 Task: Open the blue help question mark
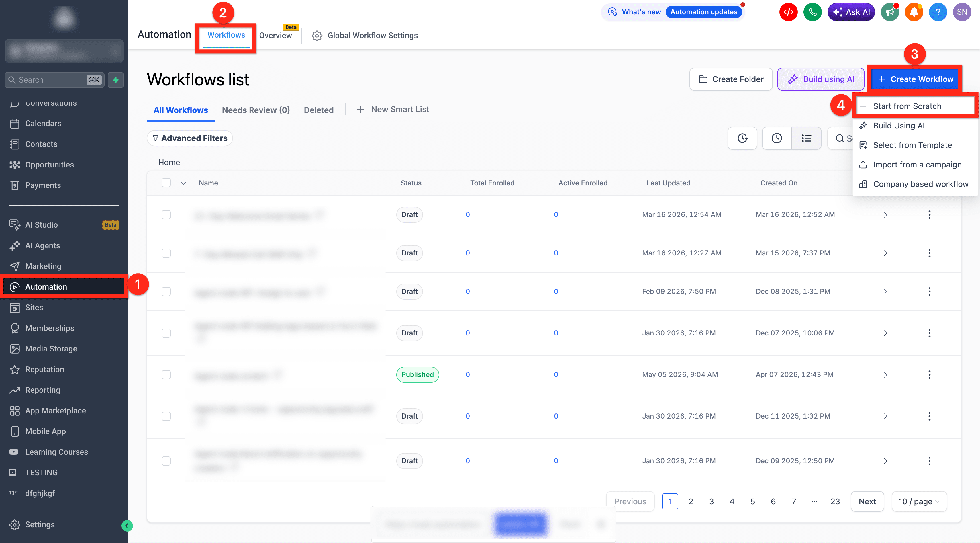click(x=938, y=12)
